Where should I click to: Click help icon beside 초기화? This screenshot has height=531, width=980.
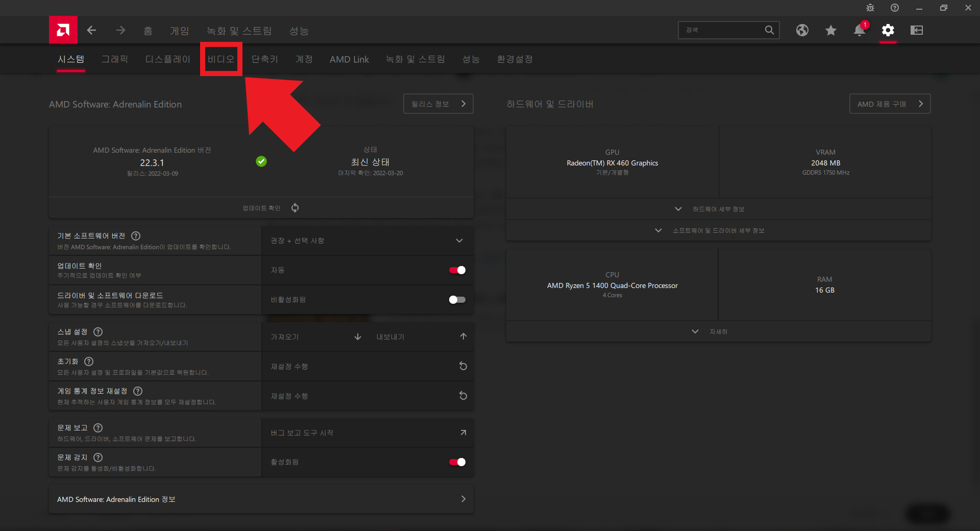pos(89,361)
